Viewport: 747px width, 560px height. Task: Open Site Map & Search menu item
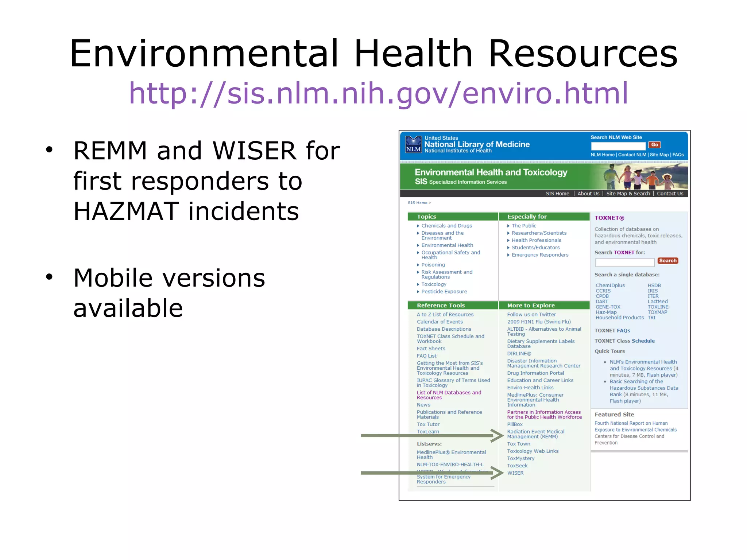coord(628,194)
